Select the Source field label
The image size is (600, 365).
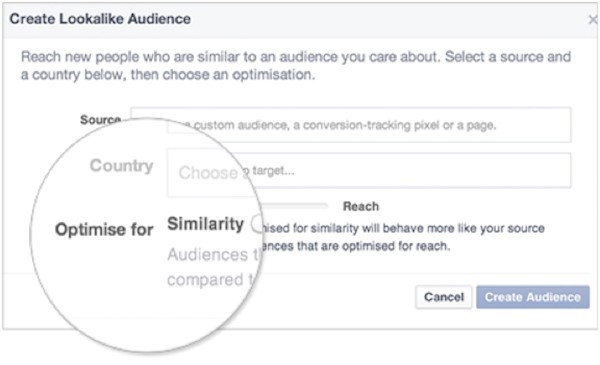coord(101,120)
